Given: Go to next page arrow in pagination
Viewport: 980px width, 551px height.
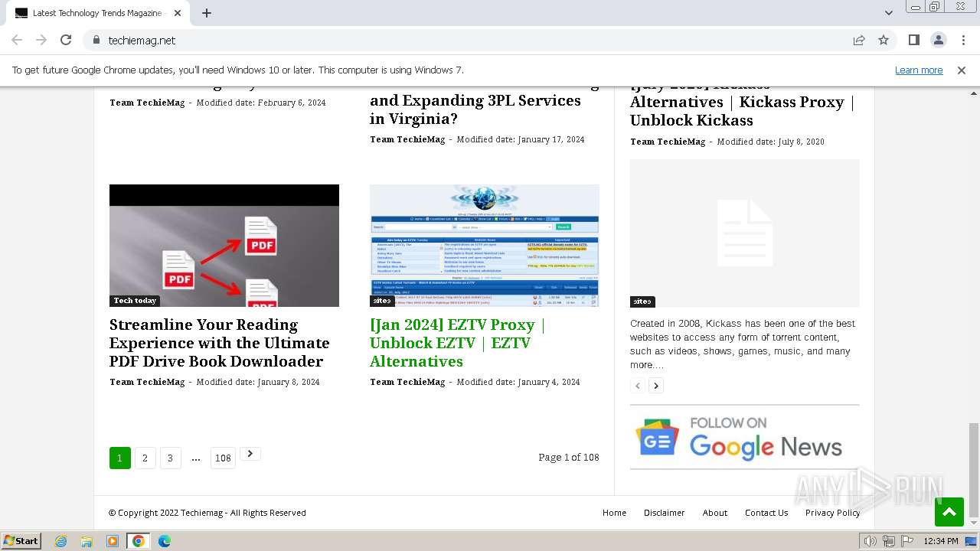Looking at the screenshot, I should coord(250,454).
